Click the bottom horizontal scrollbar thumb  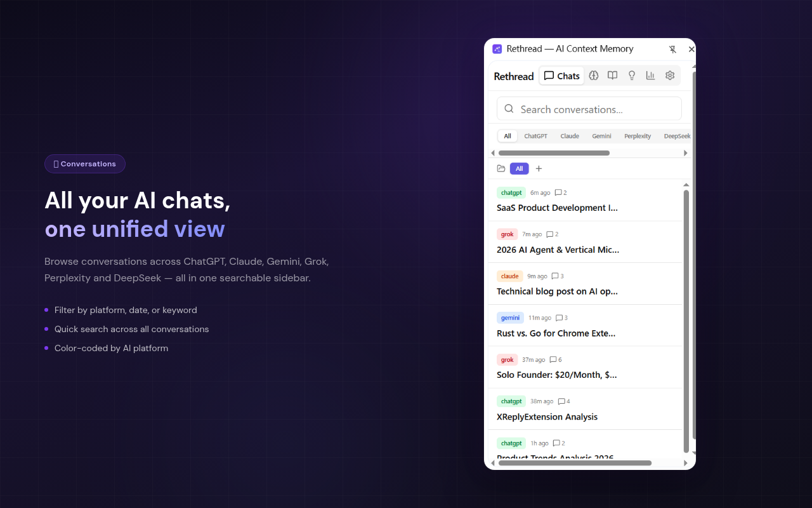click(x=575, y=463)
